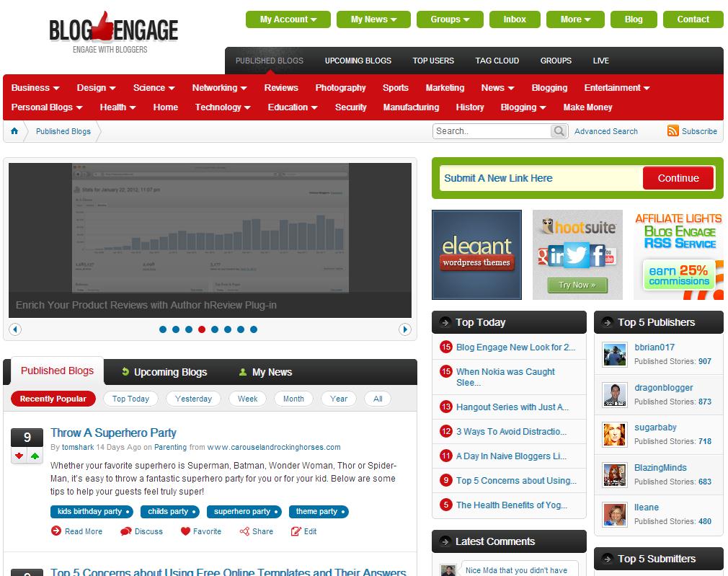Click the Favorite heart icon

185,531
